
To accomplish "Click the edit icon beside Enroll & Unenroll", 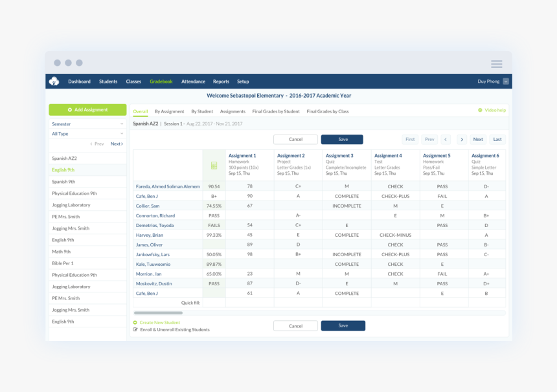I will 135,330.
